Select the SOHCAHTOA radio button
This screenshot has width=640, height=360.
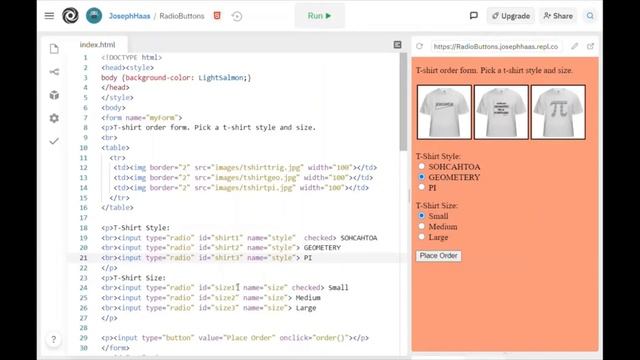[422, 166]
